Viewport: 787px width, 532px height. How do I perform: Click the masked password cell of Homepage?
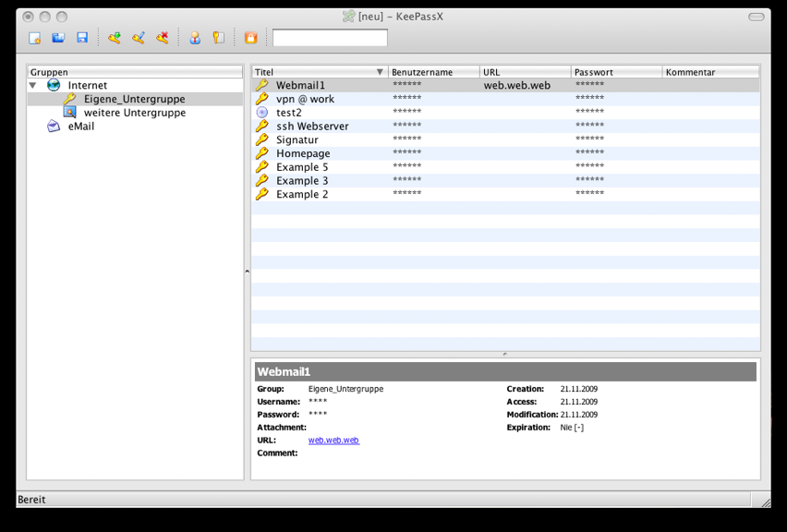(589, 152)
